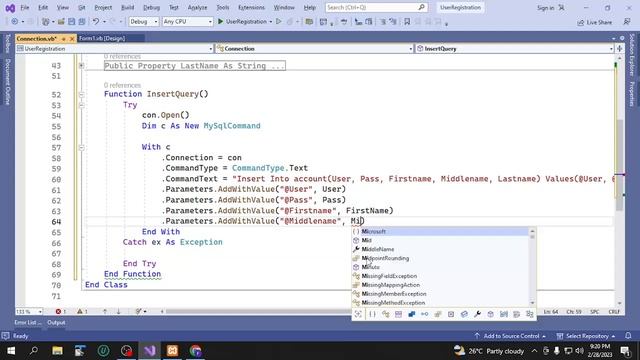
Task: Open Chrome from the taskbar
Action: coord(196,351)
